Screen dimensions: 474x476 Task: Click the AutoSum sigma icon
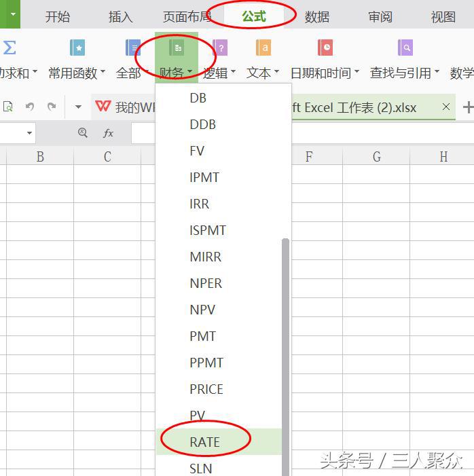click(10, 48)
